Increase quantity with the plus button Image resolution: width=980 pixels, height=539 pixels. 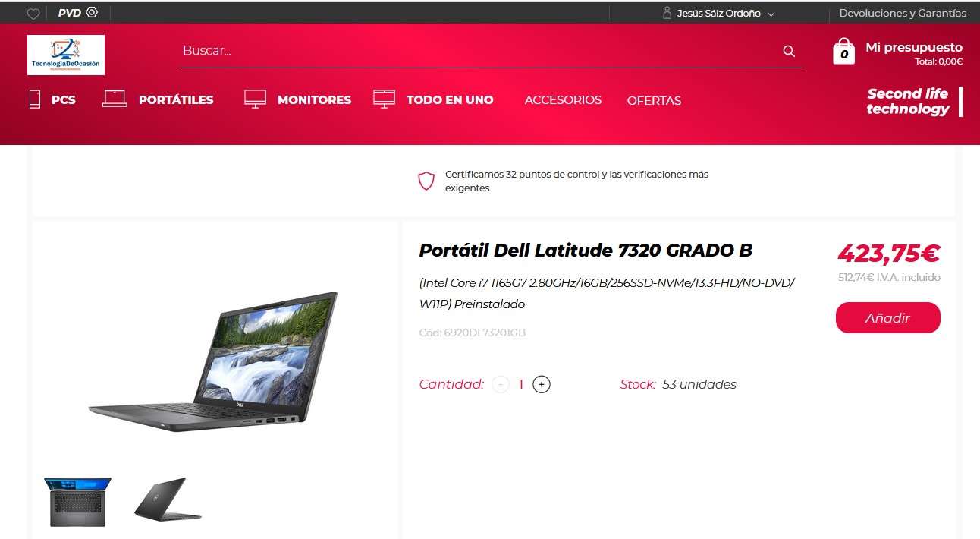(x=542, y=384)
